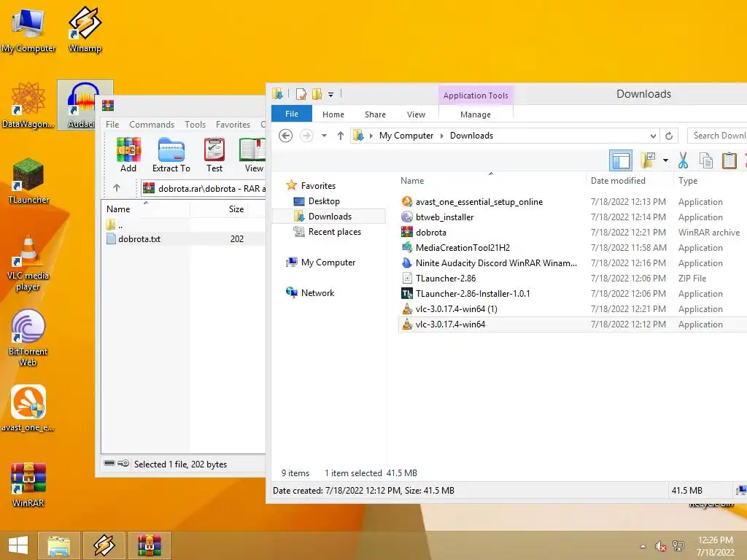Open My Computer desktop icon
The width and height of the screenshot is (747, 560).
[28, 31]
